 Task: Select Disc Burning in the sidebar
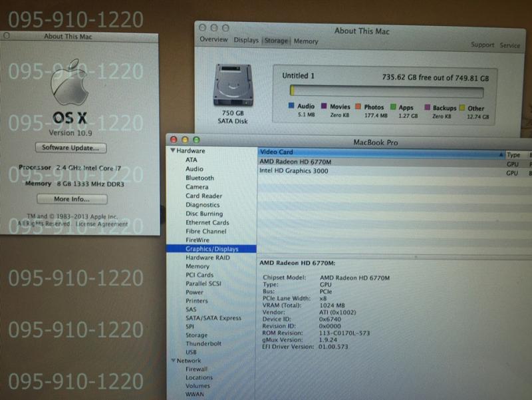[204, 214]
